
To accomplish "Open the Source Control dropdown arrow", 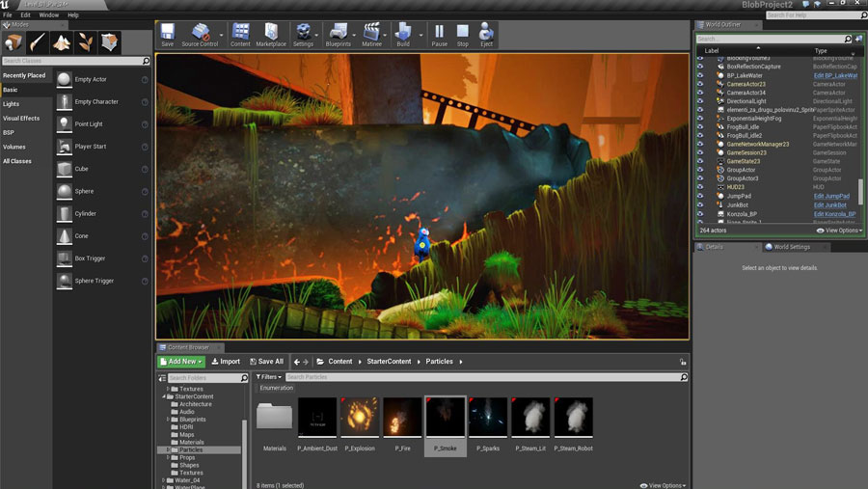I will point(222,35).
